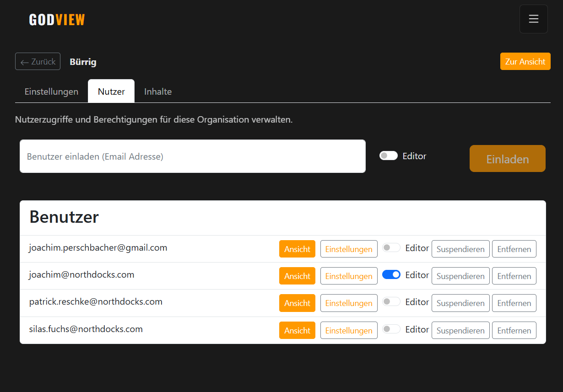Open Einstellungen for patrick.reschke@northdocks.com
Screen dimensions: 563x392
pyautogui.click(x=349, y=303)
